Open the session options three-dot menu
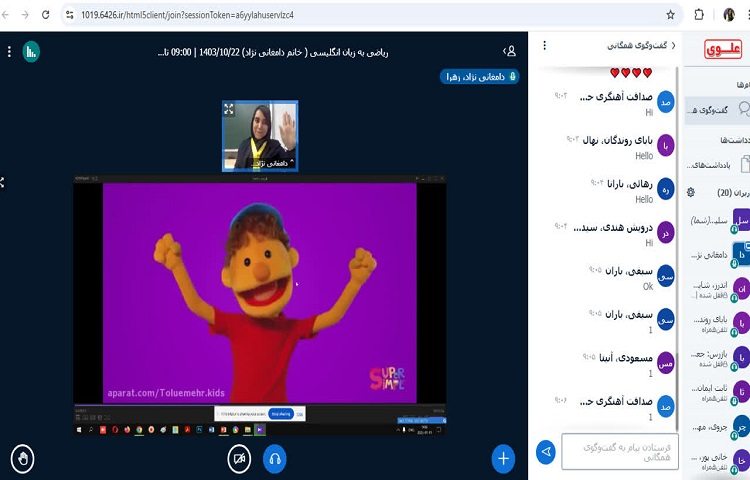The width and height of the screenshot is (750, 480). coord(9,52)
